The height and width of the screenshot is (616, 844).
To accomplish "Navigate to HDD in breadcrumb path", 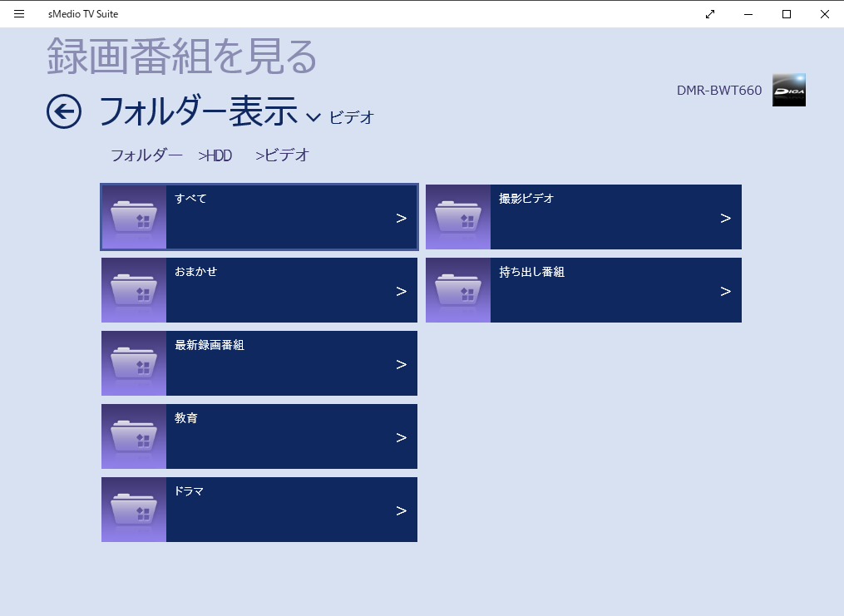I will pos(218,155).
